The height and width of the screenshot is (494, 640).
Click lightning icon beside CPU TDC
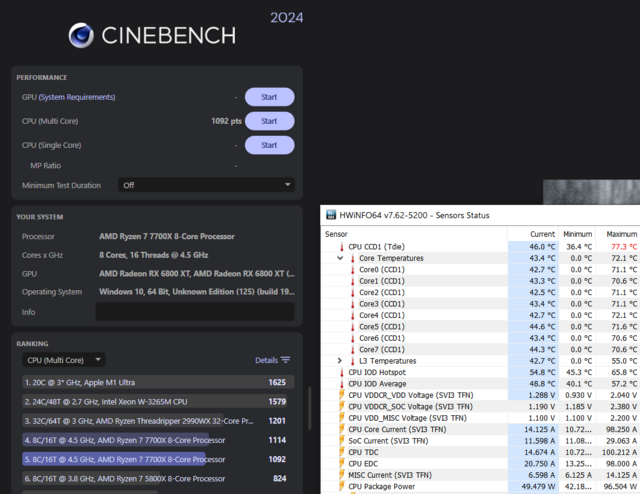click(341, 452)
